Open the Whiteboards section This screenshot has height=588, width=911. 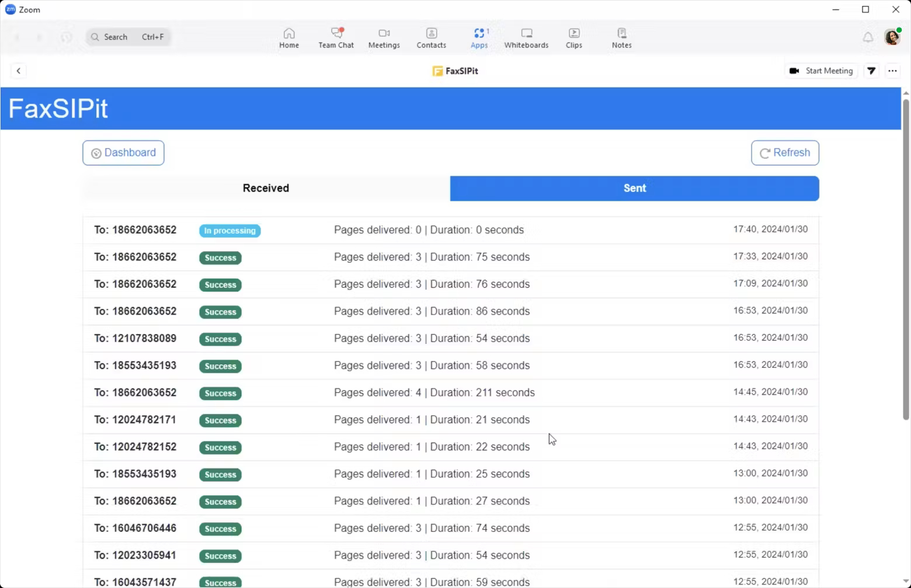526,37
